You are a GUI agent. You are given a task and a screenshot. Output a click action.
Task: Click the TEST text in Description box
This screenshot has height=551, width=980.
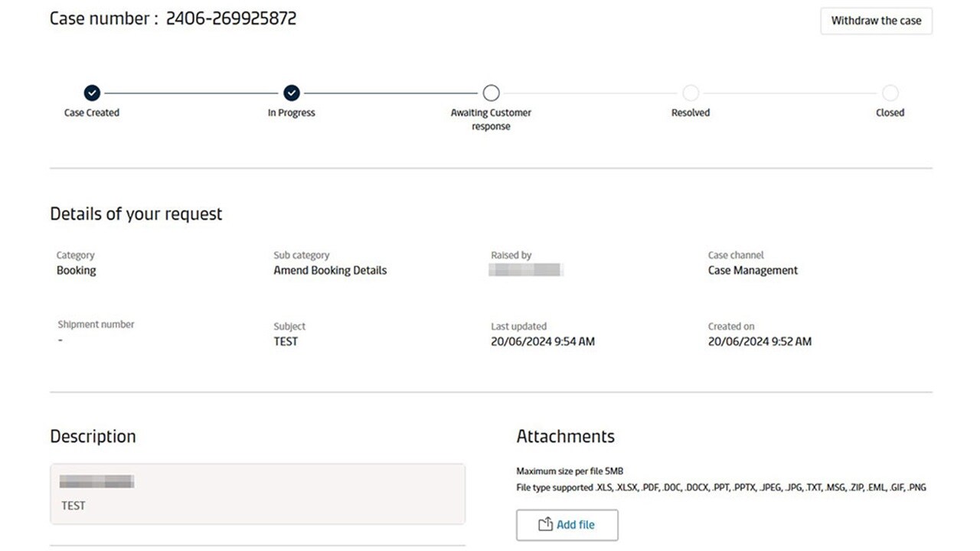73,506
